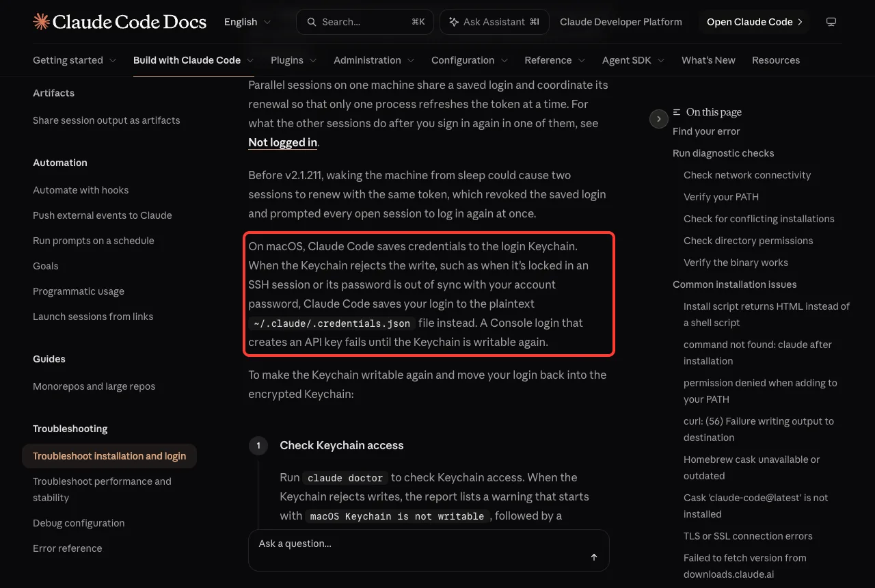This screenshot has height=588, width=875.
Task: Expand the Build with Claude Code menu
Action: (x=193, y=60)
